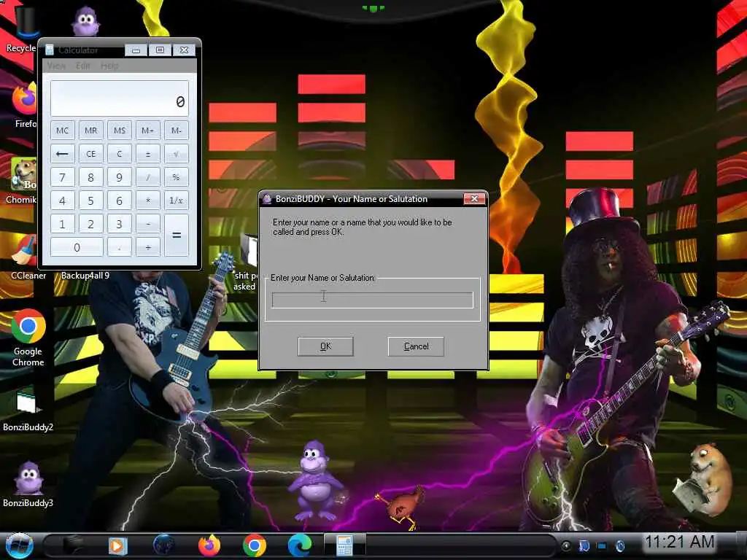Click the MR memory recall button
Screen dimensions: 747x560
click(x=91, y=131)
